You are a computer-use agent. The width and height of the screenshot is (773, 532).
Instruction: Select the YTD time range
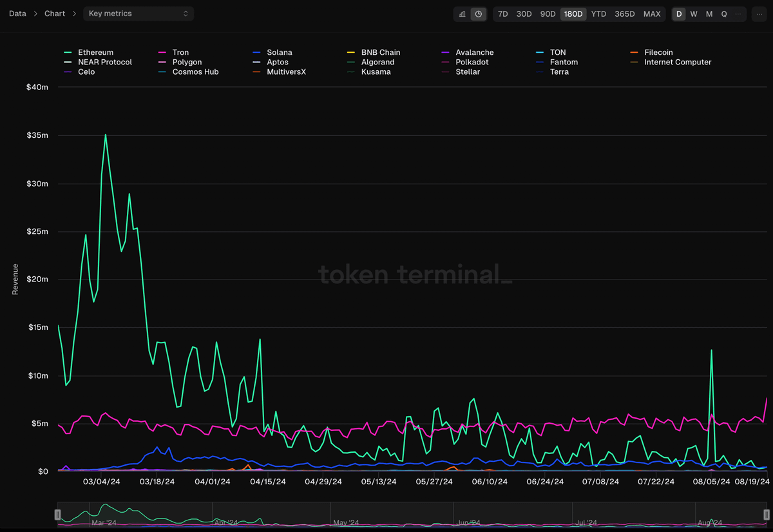[x=599, y=14]
